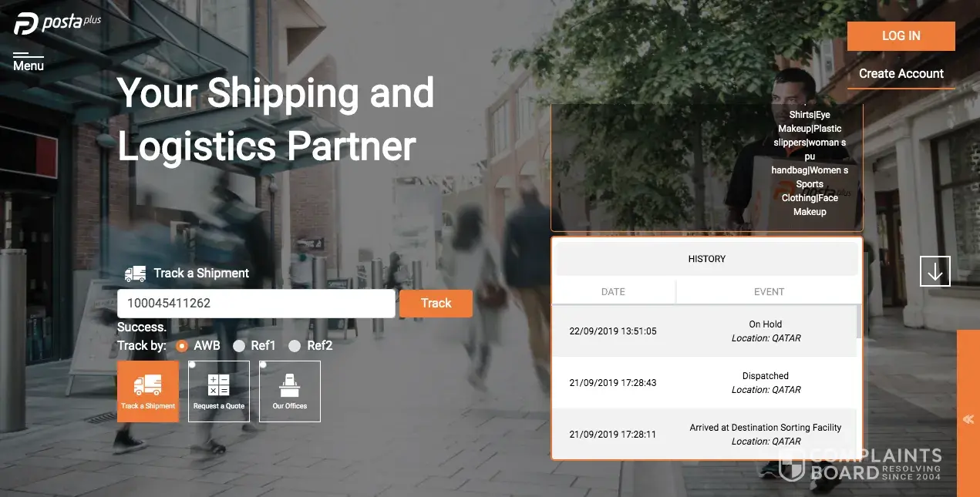
Task: Select the On Hold history row
Action: tap(704, 331)
